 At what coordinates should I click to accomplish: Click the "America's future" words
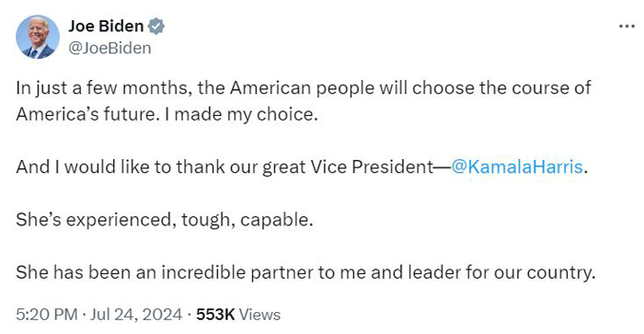pyautogui.click(x=86, y=115)
